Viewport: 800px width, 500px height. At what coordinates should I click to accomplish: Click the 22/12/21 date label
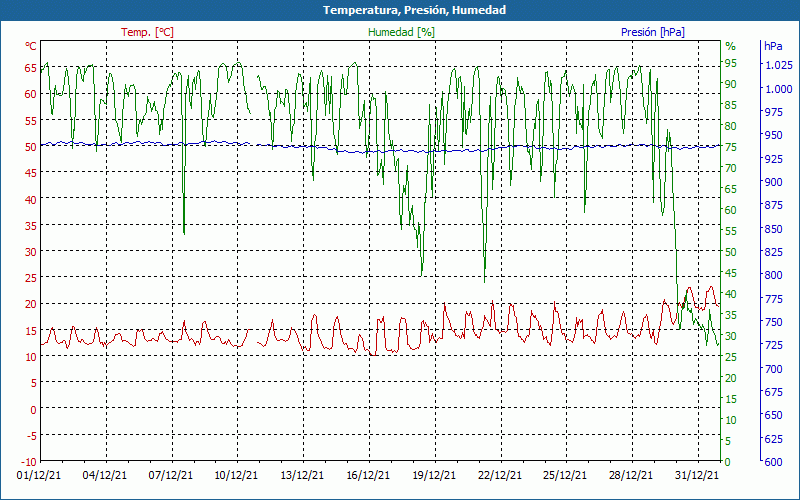(x=499, y=475)
